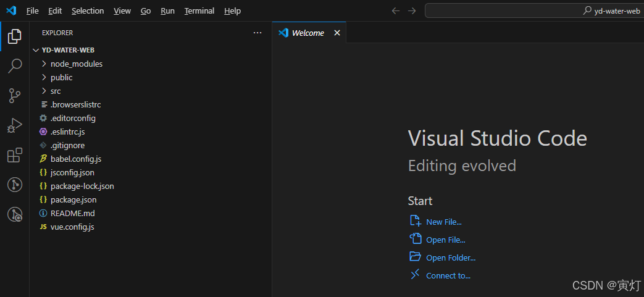The width and height of the screenshot is (644, 297).
Task: Open the Explorer view in activity bar
Action: click(x=14, y=36)
